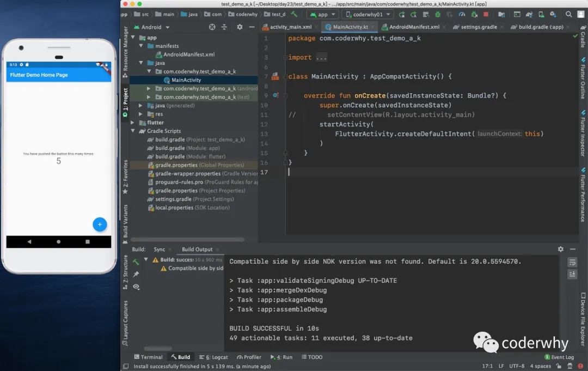Image resolution: width=588 pixels, height=371 pixels.
Task: Click Sync Project with Gradle Files icon
Action: coord(529,14)
